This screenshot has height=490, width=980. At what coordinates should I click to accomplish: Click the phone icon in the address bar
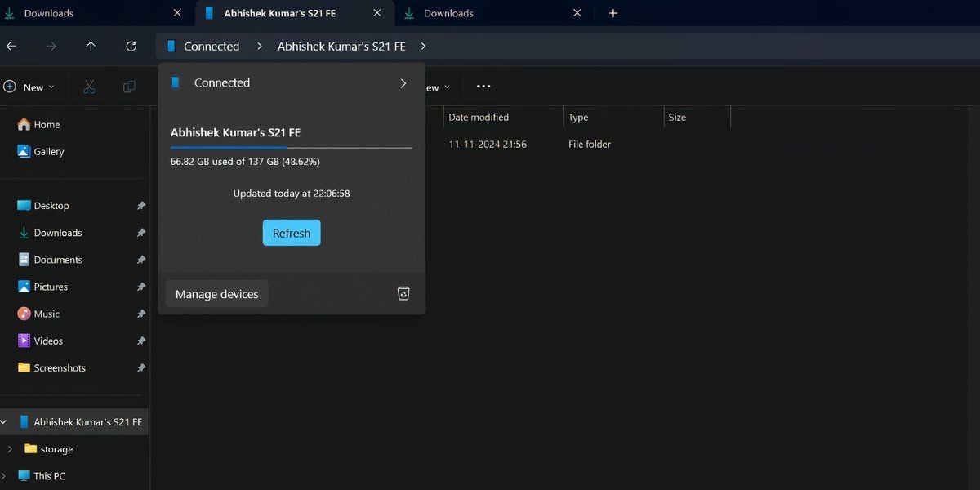point(171,47)
